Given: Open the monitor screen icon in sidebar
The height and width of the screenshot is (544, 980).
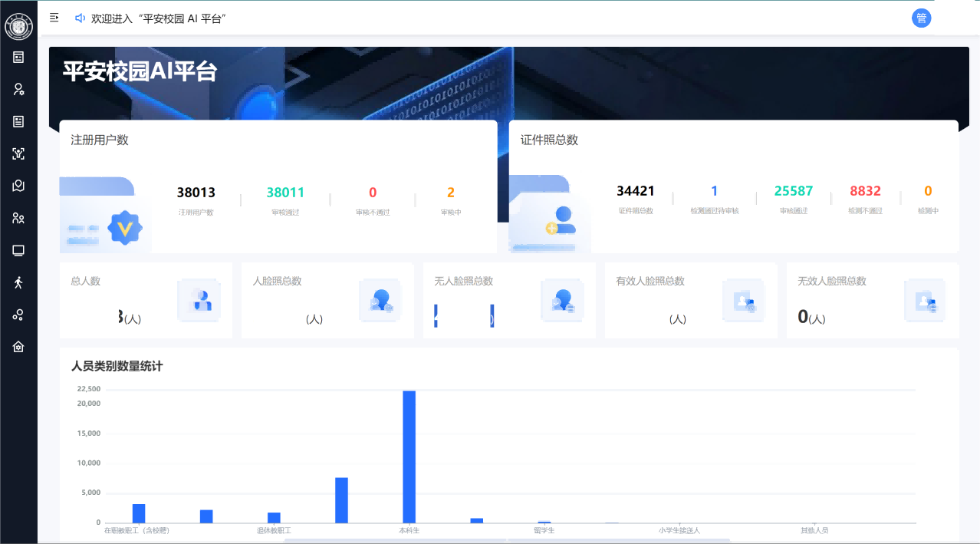Looking at the screenshot, I should click(18, 251).
